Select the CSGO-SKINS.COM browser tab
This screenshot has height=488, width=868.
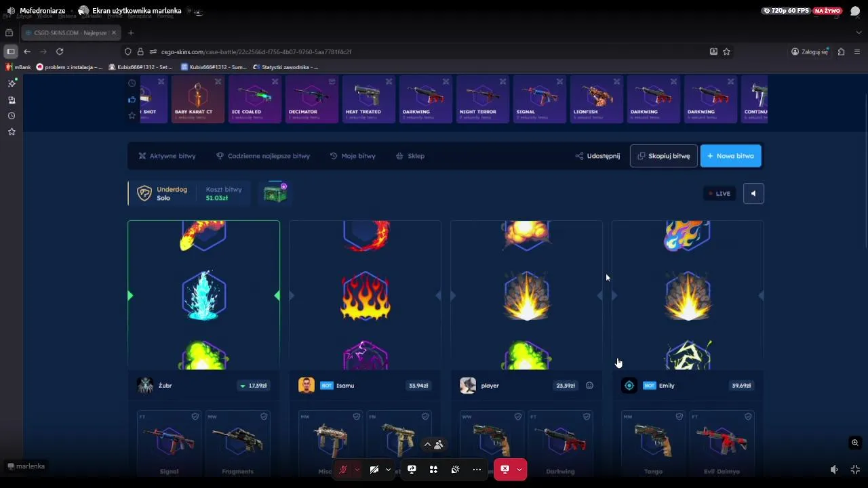tap(71, 33)
